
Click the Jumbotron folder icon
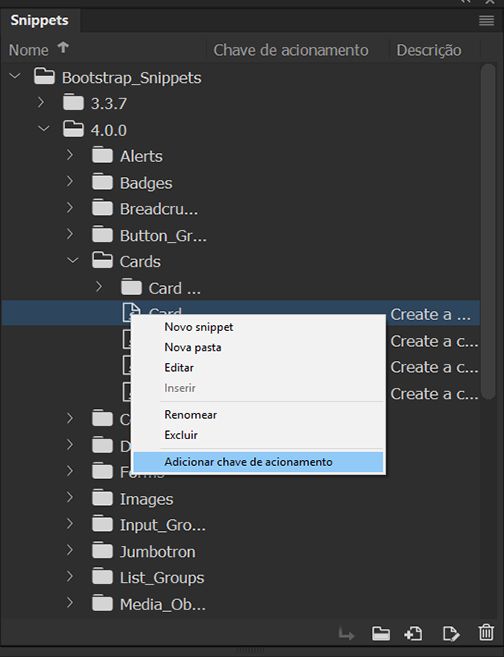point(103,551)
